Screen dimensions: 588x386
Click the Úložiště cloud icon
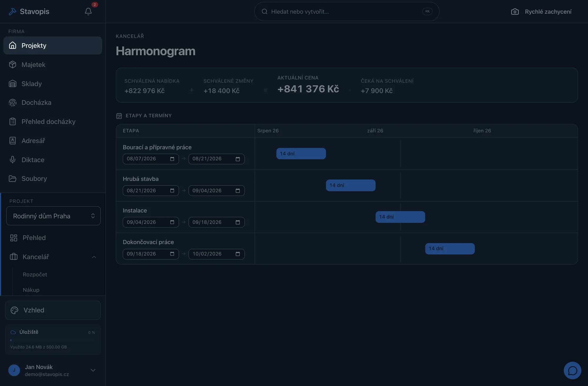click(13, 332)
